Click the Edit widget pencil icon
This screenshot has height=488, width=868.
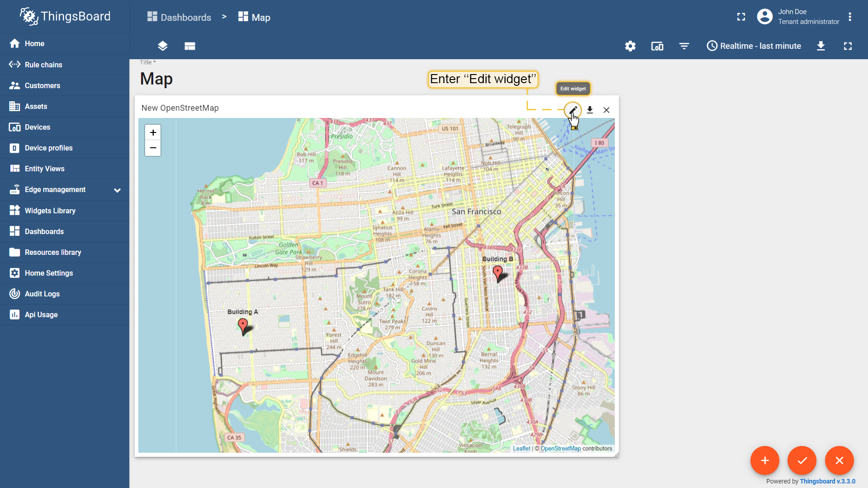(x=573, y=110)
